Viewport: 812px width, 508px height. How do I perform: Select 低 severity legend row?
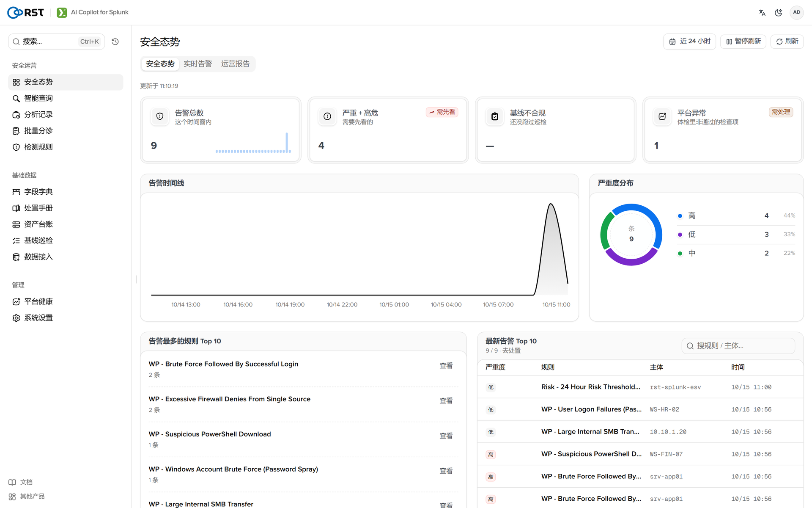point(736,235)
